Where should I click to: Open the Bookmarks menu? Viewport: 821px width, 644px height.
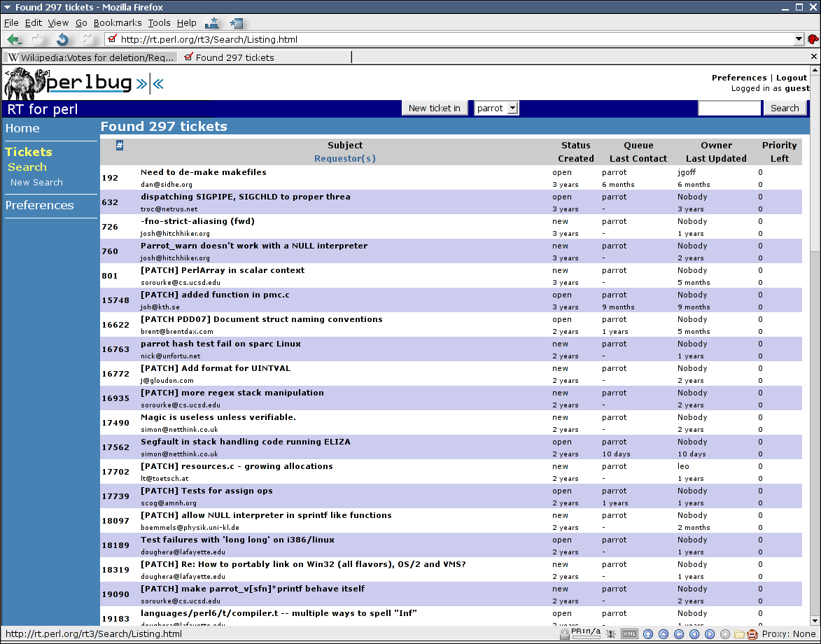tap(118, 22)
